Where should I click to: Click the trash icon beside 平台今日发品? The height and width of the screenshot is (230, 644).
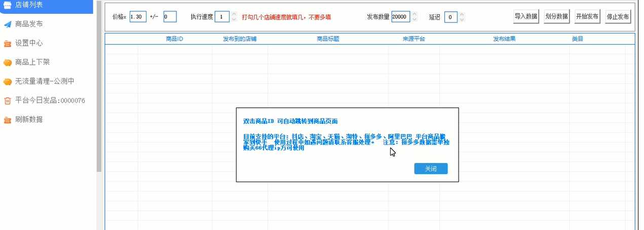8,101
